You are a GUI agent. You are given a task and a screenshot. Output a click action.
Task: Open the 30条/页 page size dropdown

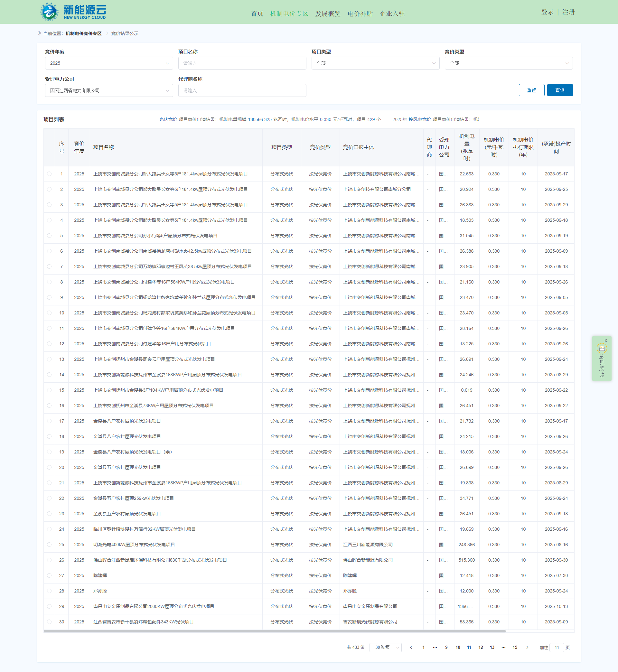(385, 648)
